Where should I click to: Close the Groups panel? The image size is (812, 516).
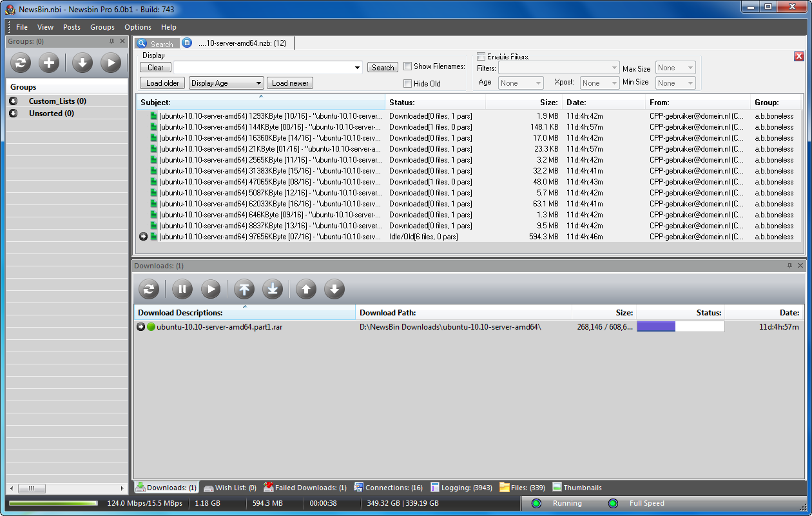coord(122,41)
